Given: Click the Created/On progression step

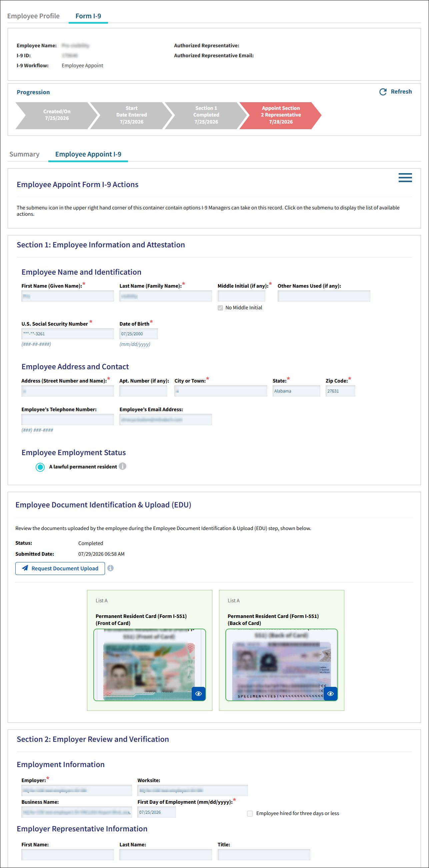Looking at the screenshot, I should [x=57, y=115].
